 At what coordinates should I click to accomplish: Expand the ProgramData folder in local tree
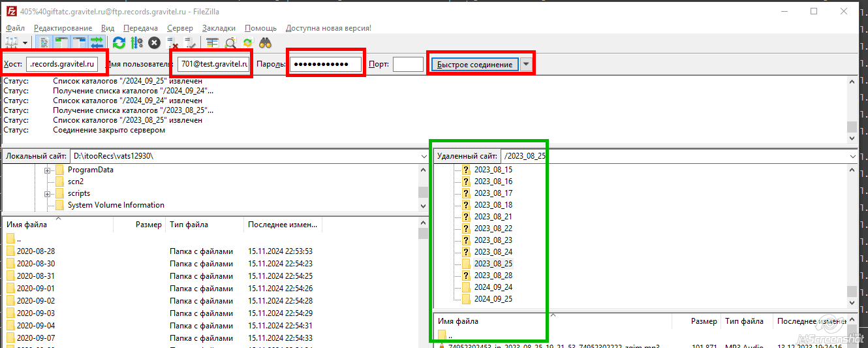coord(48,170)
